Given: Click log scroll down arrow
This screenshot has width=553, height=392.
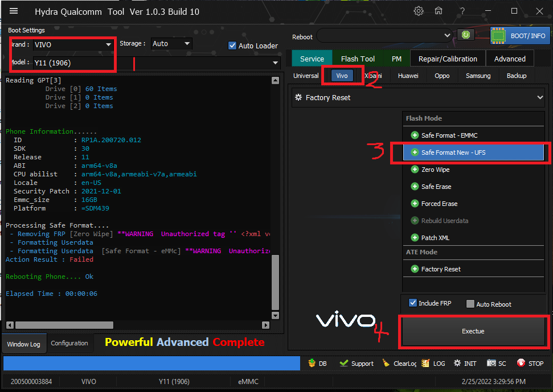Looking at the screenshot, I should point(276,315).
